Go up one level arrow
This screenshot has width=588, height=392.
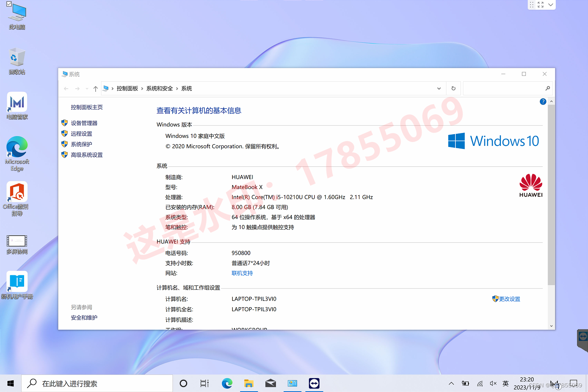(x=96, y=89)
